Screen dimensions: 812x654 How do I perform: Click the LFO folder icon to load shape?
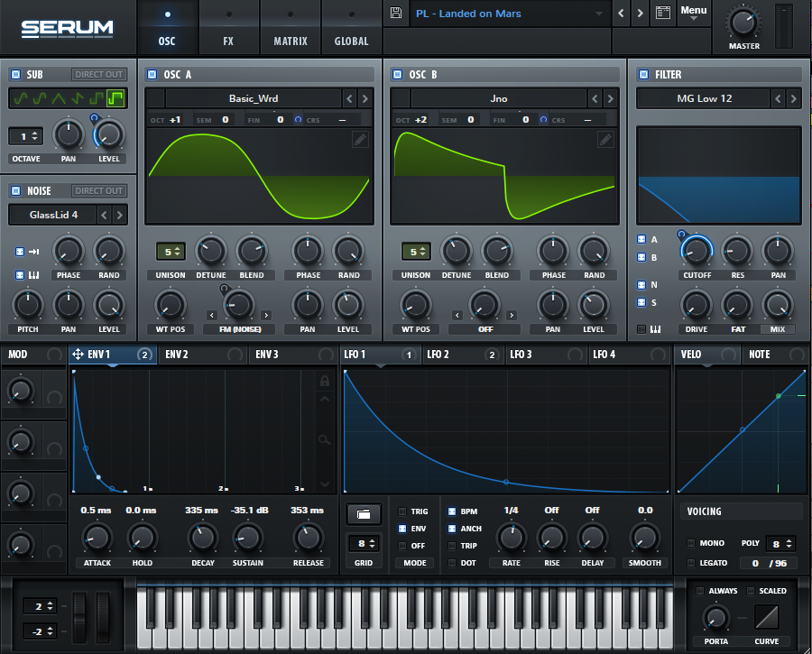pos(364,514)
